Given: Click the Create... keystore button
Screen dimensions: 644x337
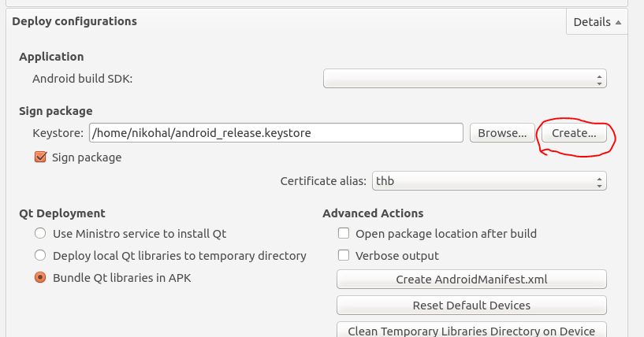Looking at the screenshot, I should [574, 133].
